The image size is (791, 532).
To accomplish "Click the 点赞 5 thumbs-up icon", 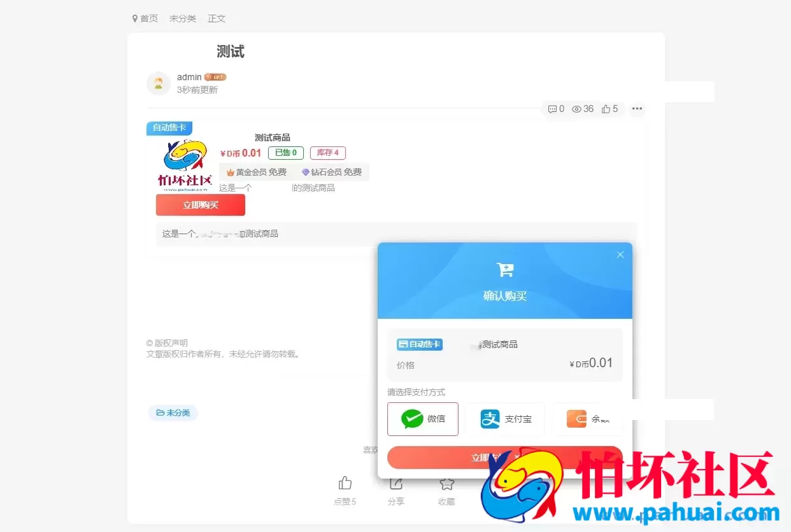I will (345, 483).
